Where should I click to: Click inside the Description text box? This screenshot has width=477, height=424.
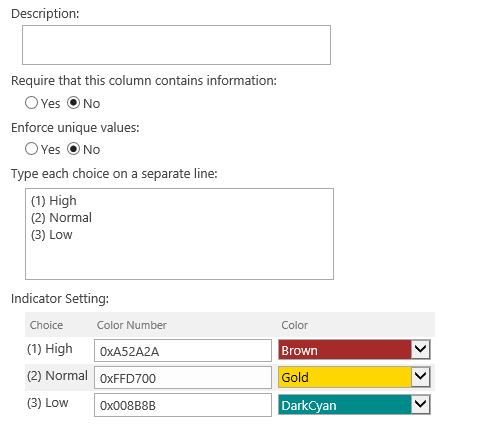click(176, 45)
